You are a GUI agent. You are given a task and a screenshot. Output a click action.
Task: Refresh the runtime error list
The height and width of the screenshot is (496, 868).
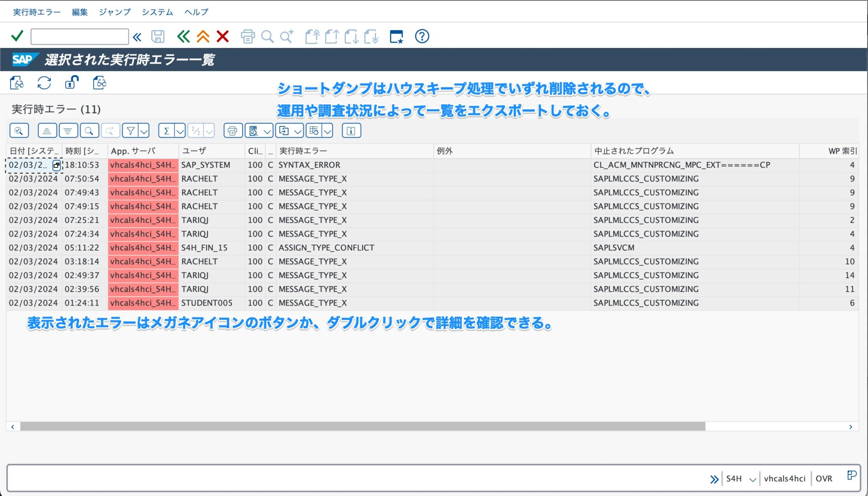tap(44, 83)
